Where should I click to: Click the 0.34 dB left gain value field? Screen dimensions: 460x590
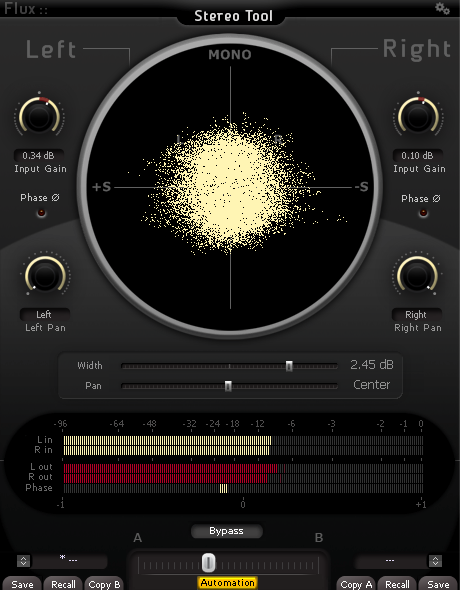pos(39,155)
